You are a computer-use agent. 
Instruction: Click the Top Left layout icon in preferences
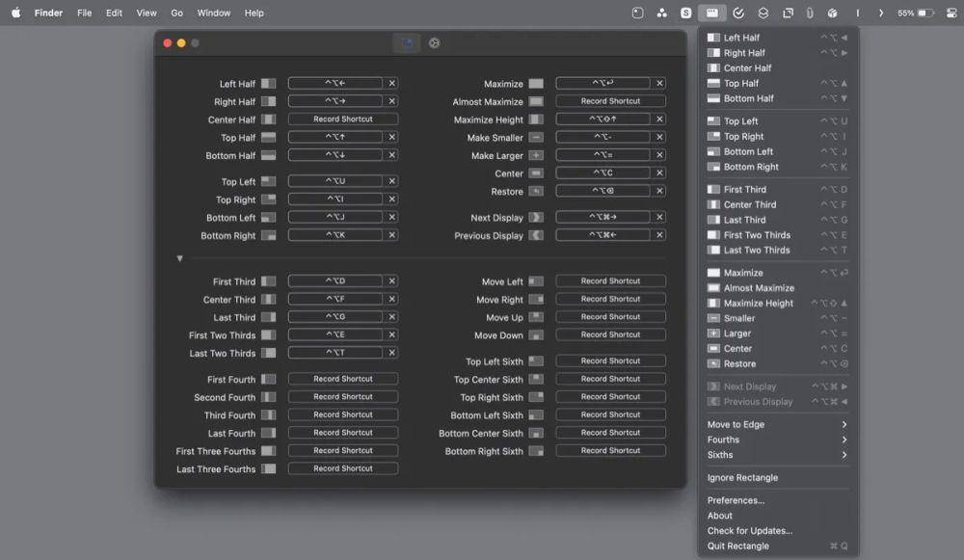pos(269,181)
